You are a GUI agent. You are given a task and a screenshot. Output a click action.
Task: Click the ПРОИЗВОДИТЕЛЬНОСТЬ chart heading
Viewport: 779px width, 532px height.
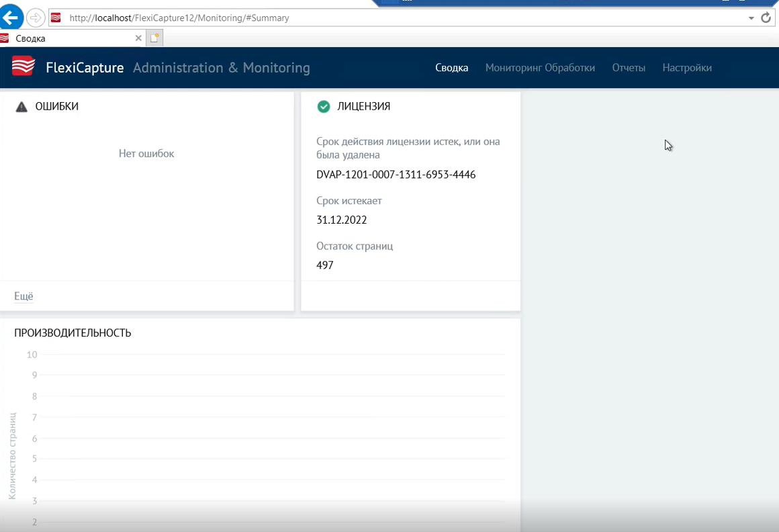(x=73, y=332)
